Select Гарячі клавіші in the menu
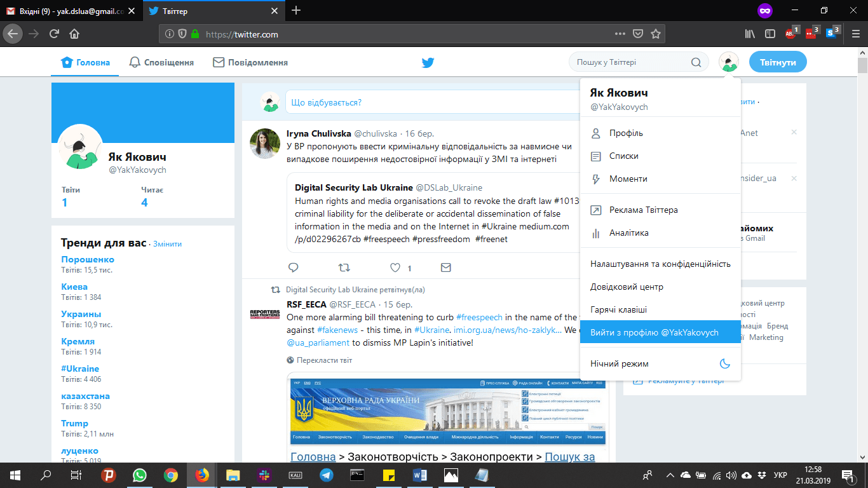Image resolution: width=868 pixels, height=488 pixels. tap(660, 309)
